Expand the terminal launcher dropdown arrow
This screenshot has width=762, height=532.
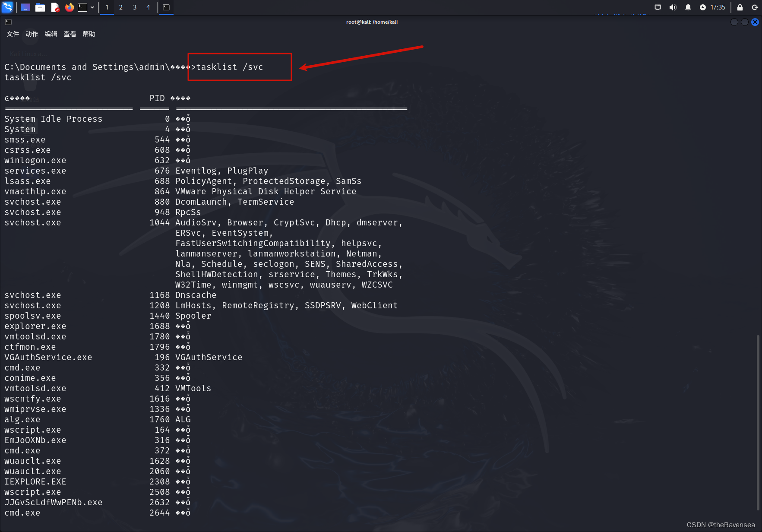click(92, 7)
